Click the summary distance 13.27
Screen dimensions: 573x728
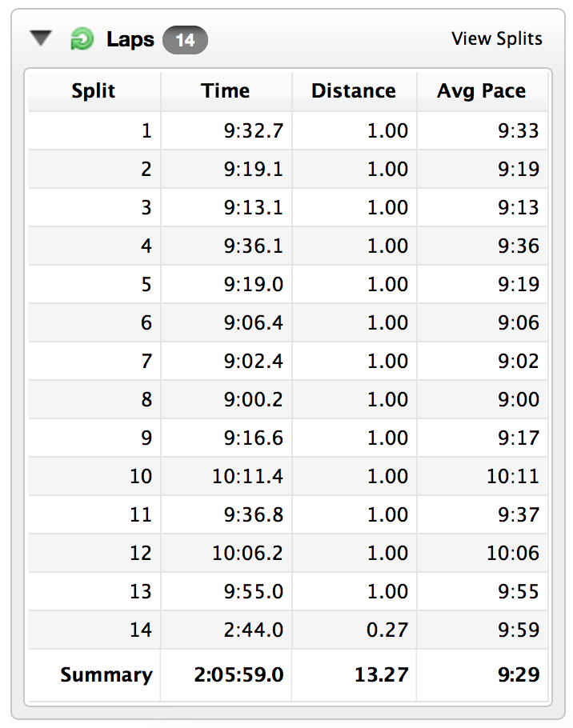point(382,674)
